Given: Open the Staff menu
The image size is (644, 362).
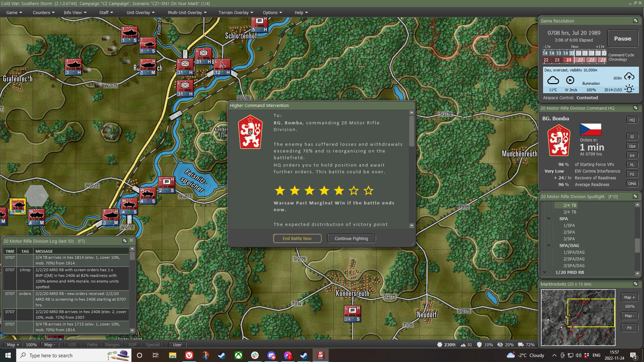Looking at the screenshot, I should tap(106, 12).
